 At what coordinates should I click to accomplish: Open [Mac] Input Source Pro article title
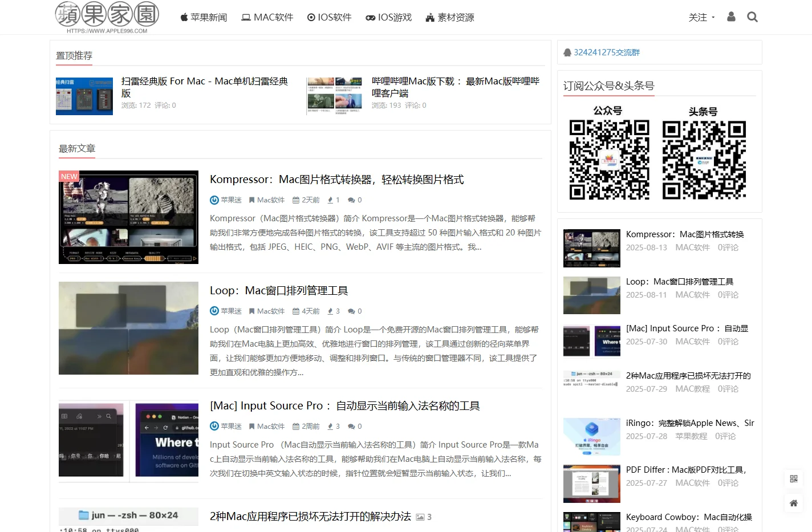344,405
